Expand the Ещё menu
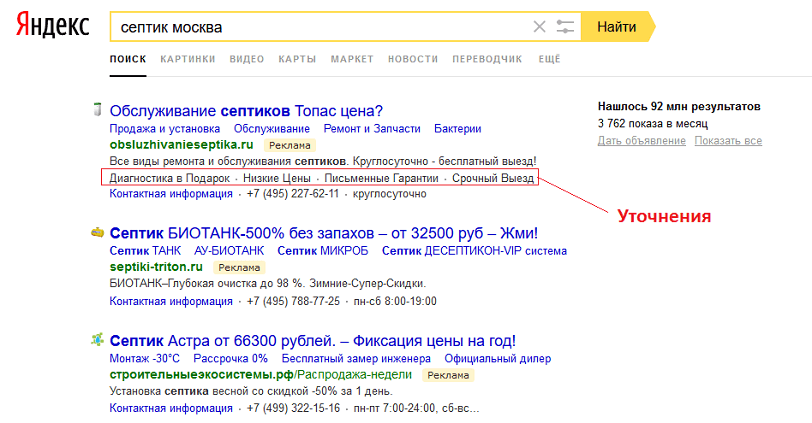Screen dimensions: 812x423 (x=549, y=60)
